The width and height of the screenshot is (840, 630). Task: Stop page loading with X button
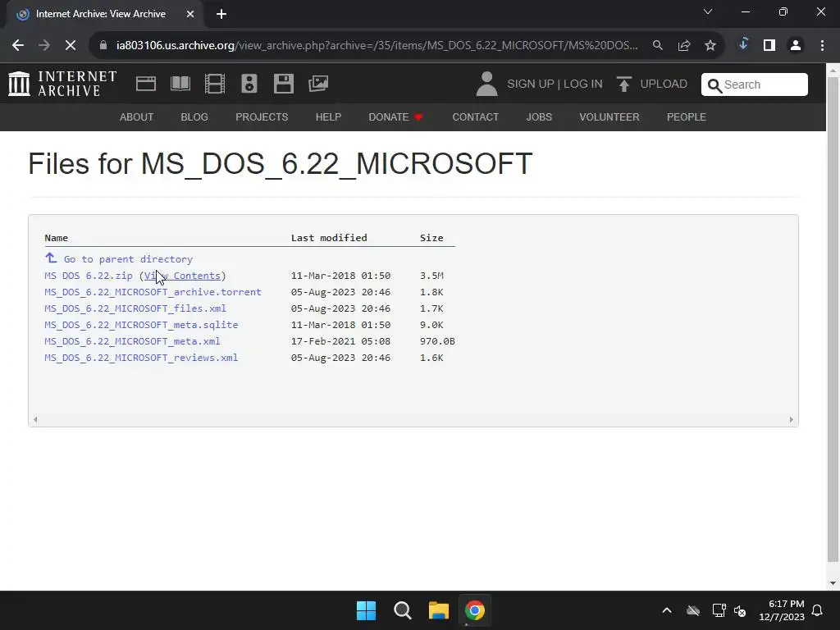[x=71, y=46]
